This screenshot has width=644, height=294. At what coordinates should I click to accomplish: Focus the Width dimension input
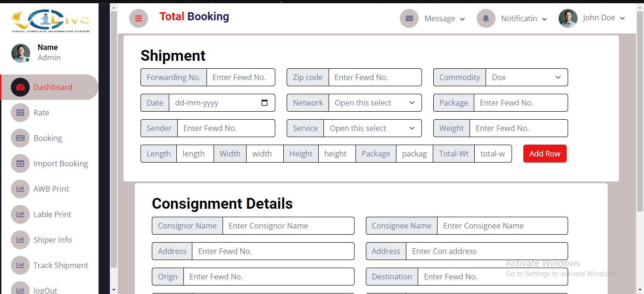click(x=265, y=154)
